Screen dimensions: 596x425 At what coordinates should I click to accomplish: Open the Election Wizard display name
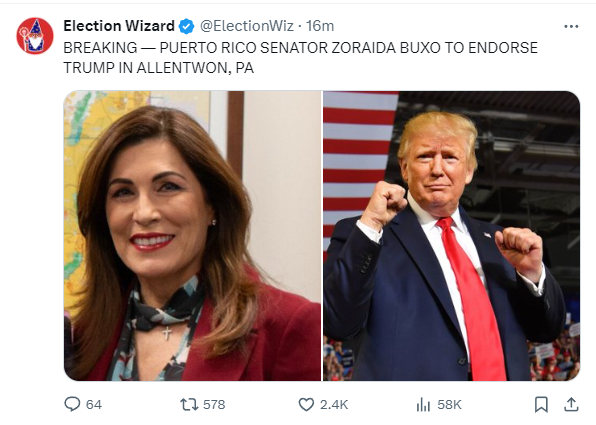119,26
